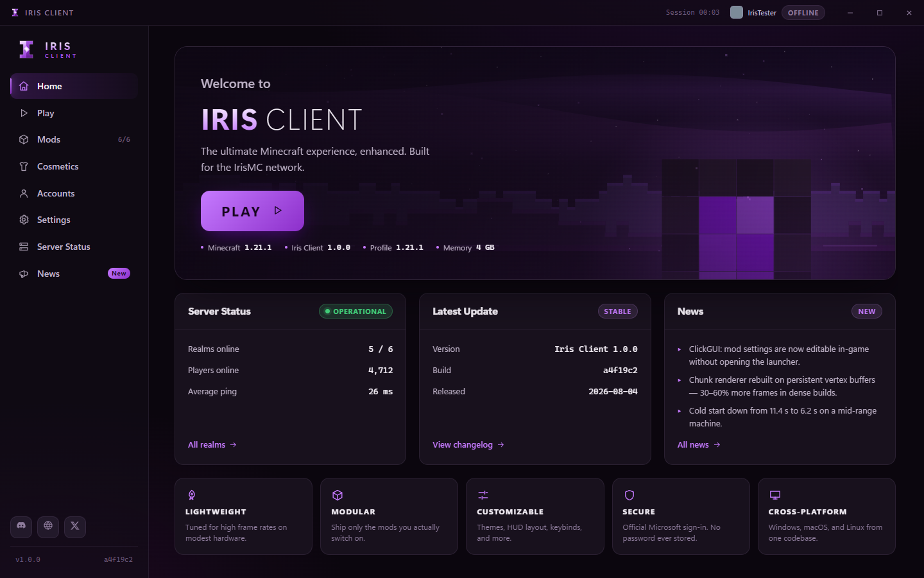The width and height of the screenshot is (924, 578).
Task: Click Version value Iris Client 1.0.0
Action: click(596, 349)
